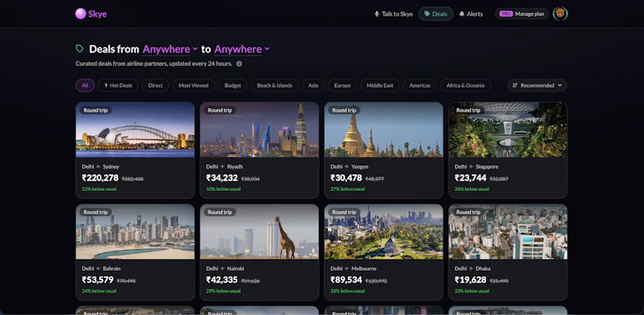Click the bell icon beside Alerts

[461, 14]
